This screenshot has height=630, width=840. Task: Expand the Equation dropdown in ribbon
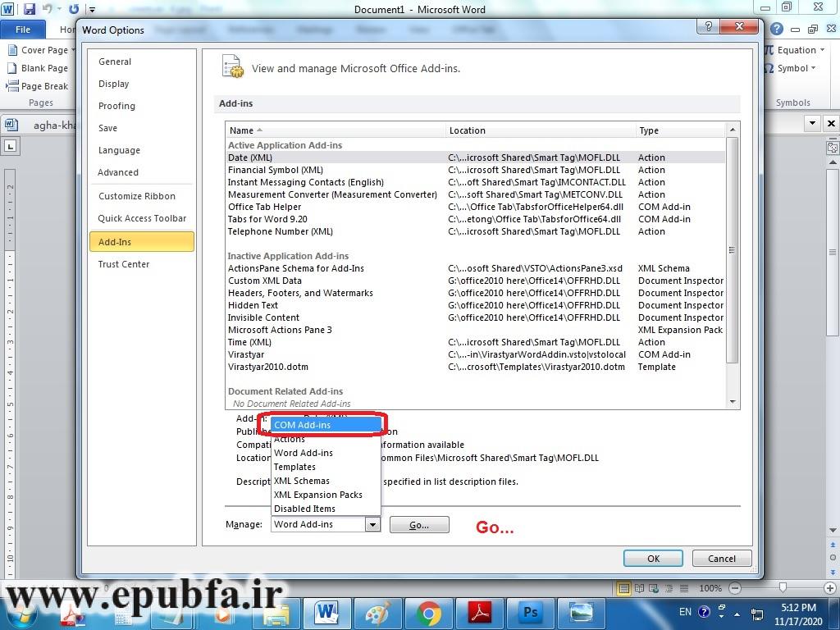[x=821, y=50]
